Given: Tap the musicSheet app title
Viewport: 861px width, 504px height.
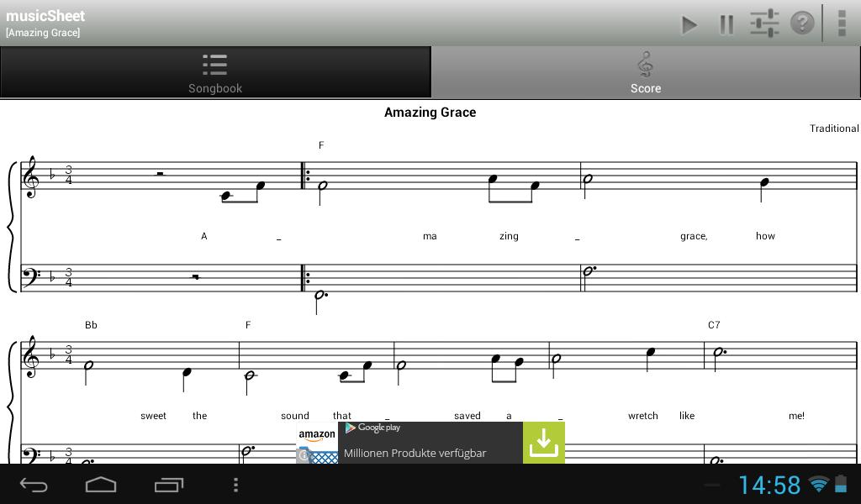Looking at the screenshot, I should (45, 16).
